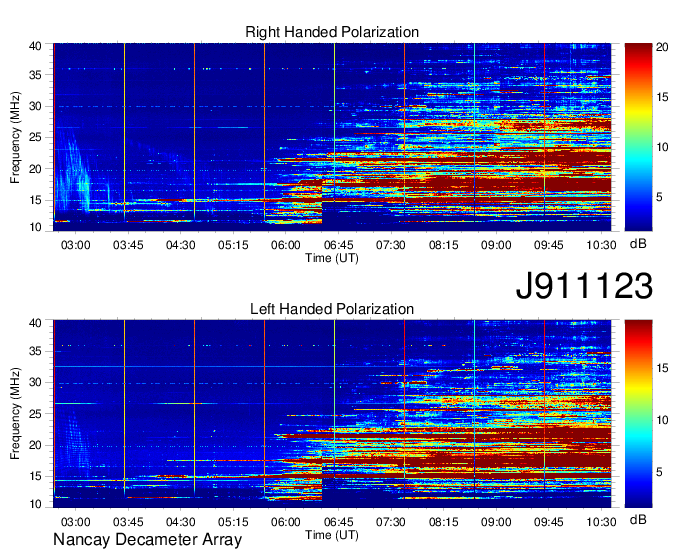Click the '40' frequency tick of Left Handed plot
Screen dimensions: 680x552
tap(35, 323)
